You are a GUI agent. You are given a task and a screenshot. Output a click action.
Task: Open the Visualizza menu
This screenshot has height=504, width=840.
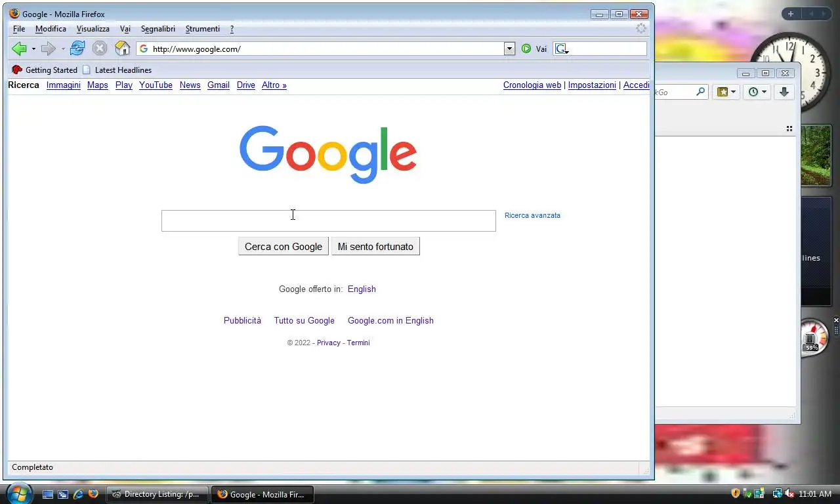(x=93, y=29)
